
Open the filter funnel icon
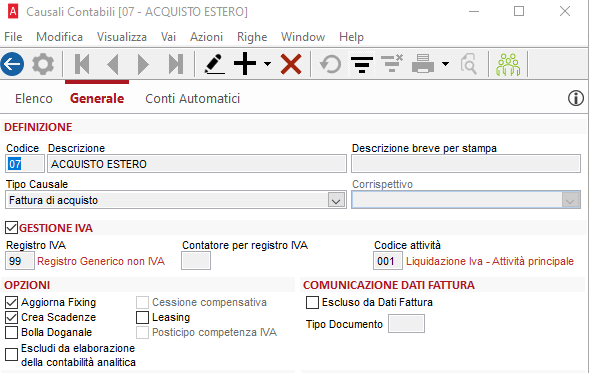point(362,65)
